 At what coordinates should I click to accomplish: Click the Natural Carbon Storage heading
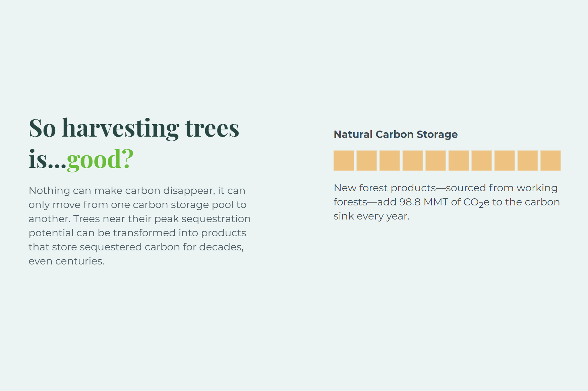point(396,135)
